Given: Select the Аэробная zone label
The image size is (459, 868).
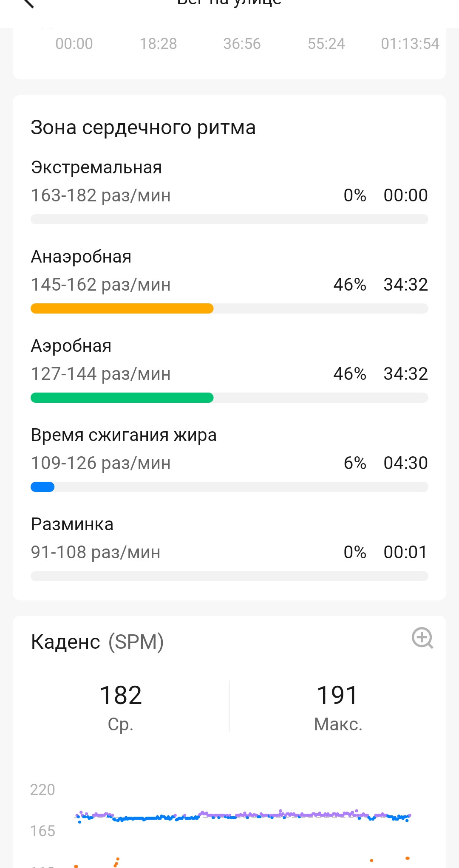Looking at the screenshot, I should 71,346.
